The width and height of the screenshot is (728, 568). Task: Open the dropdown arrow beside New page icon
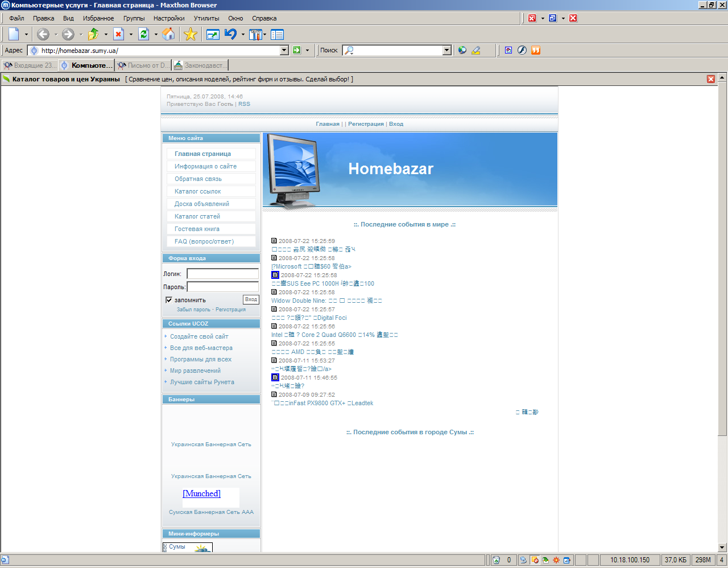pyautogui.click(x=26, y=35)
